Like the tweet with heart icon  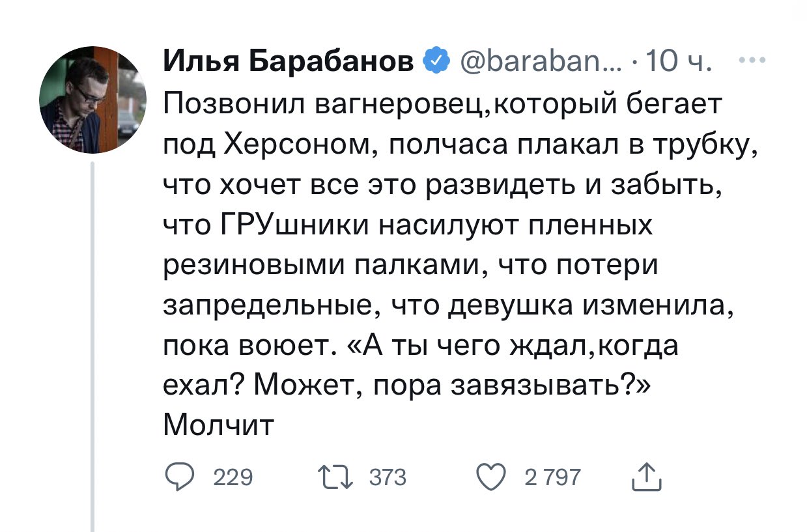coord(490,479)
